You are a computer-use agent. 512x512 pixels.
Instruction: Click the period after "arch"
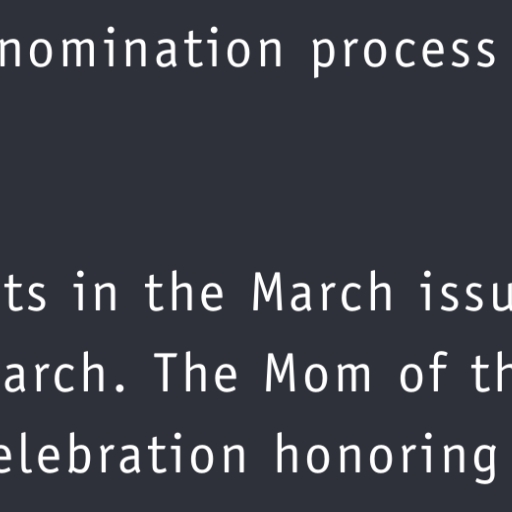point(120,388)
